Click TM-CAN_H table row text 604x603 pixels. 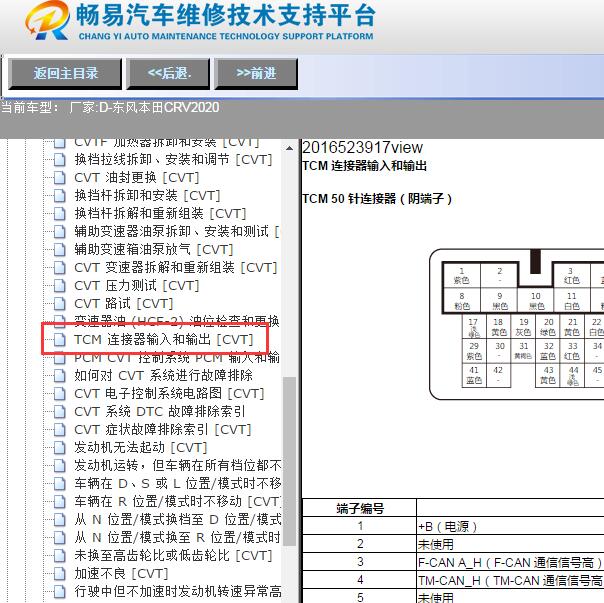[510, 580]
